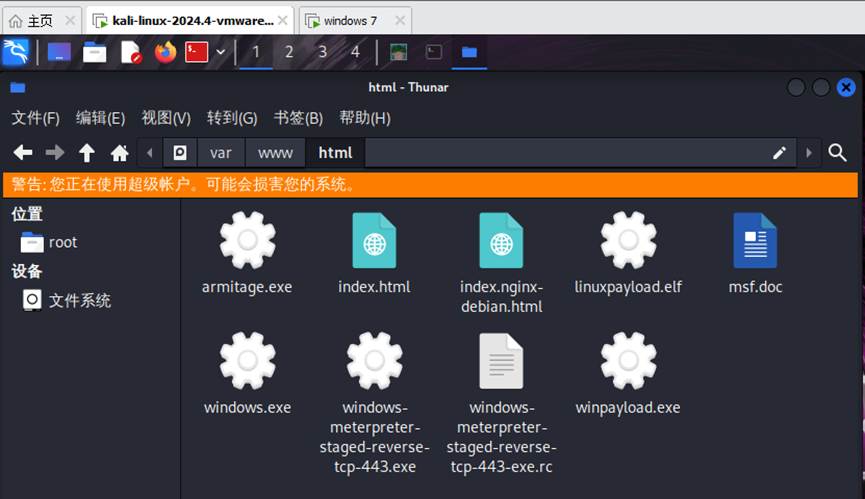Click the Thunar folder icon in the title bar
The height and width of the screenshot is (499, 865).
pyautogui.click(x=18, y=87)
